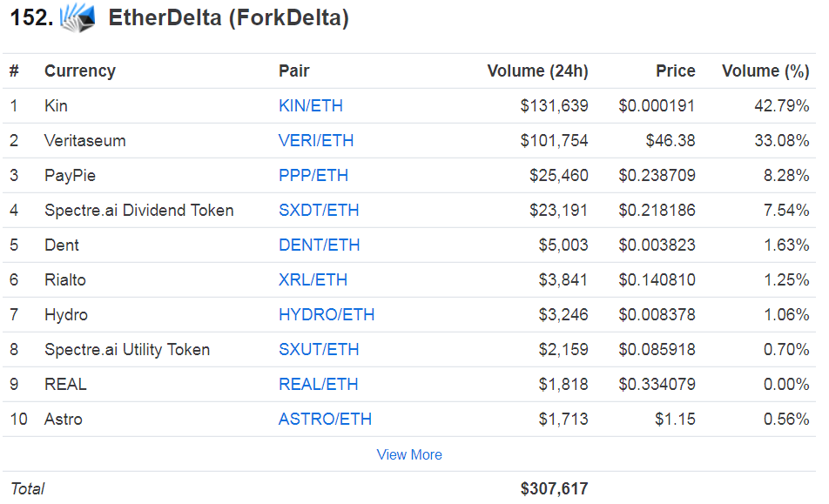Click the Pair column header
This screenshot has width=829, height=504.
[294, 71]
